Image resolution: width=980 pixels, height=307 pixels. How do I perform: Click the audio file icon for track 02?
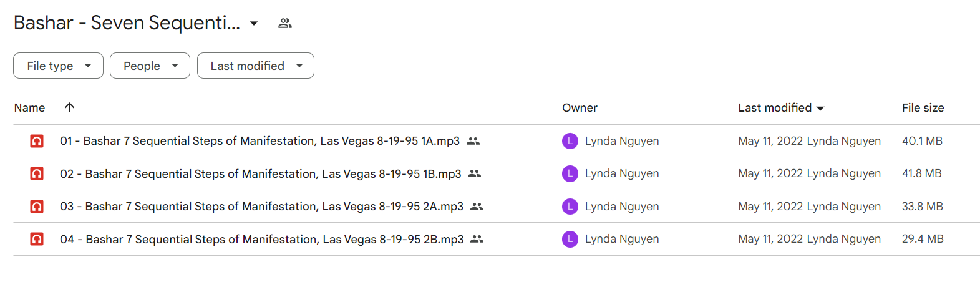coord(37,173)
